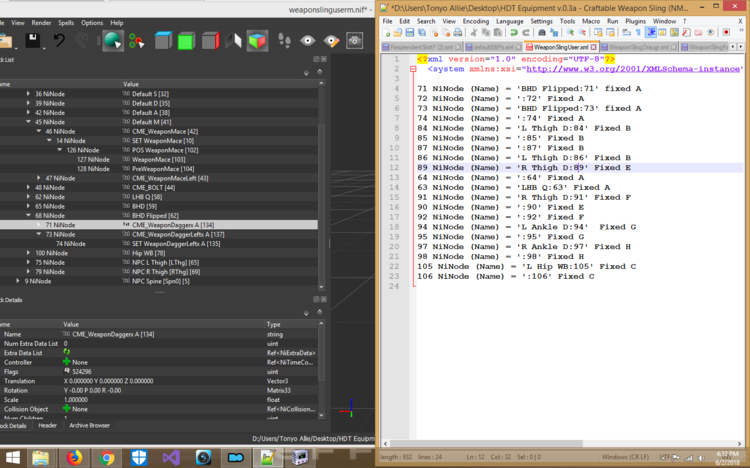Zoom in using Notepad++ magnifier icon

570,33
